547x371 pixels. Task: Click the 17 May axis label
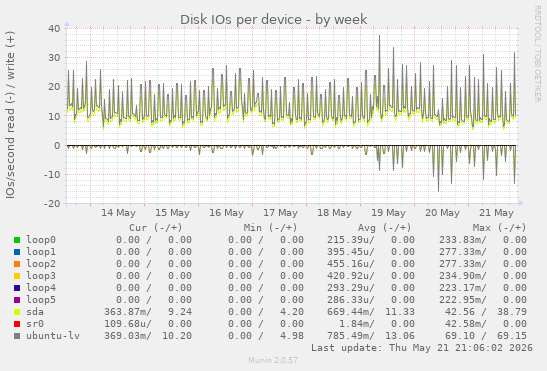pos(280,213)
